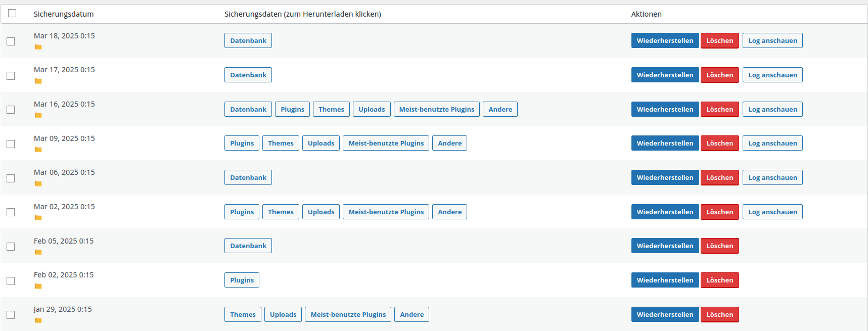Select the Feb 02, 2025 backup checkbox
Image resolution: width=868 pixels, height=331 pixels.
click(11, 281)
